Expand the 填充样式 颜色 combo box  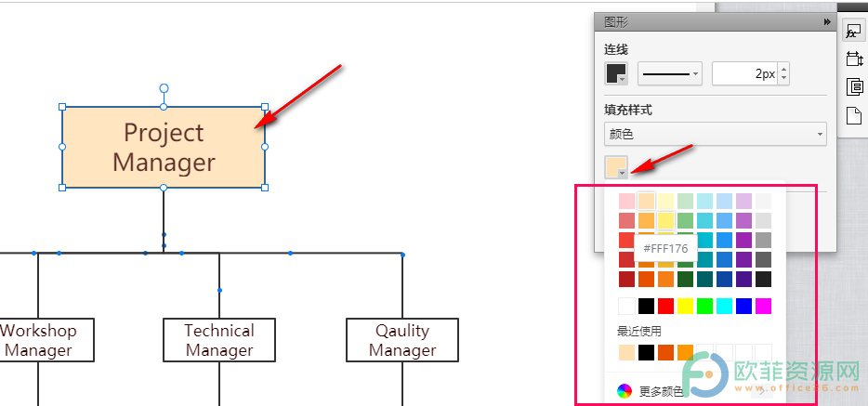click(x=715, y=134)
